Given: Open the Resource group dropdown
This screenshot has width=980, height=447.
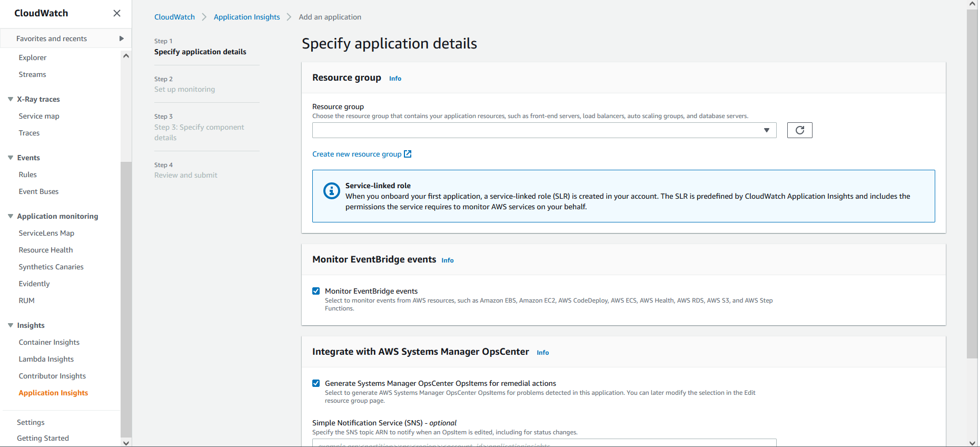Looking at the screenshot, I should pos(544,130).
